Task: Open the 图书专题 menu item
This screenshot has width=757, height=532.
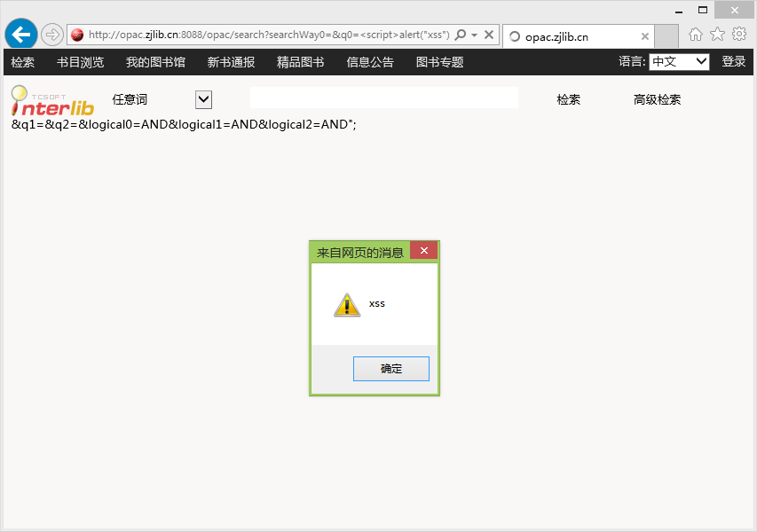Action: point(439,62)
